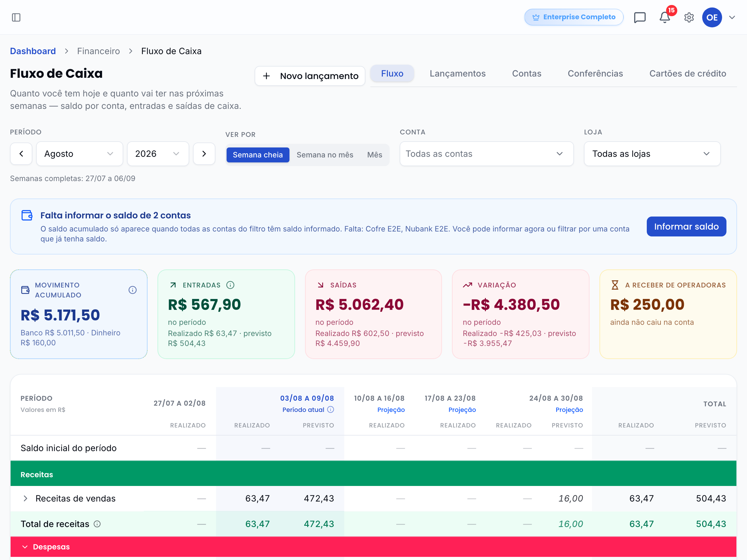
Task: Open the settings gear icon
Action: tap(689, 17)
